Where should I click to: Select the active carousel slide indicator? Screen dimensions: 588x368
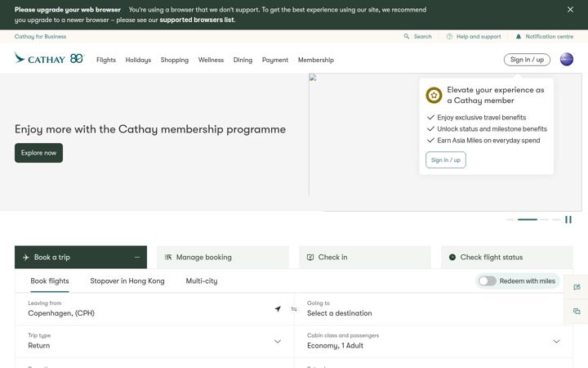click(528, 219)
